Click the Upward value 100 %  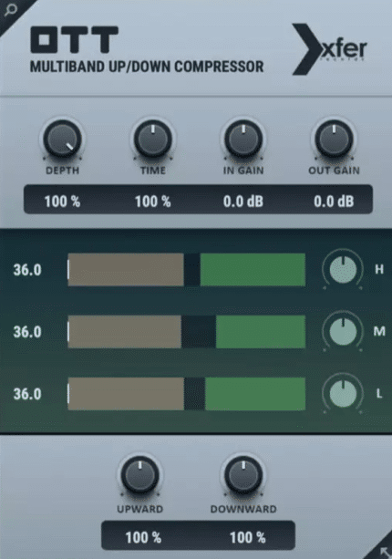tap(143, 537)
